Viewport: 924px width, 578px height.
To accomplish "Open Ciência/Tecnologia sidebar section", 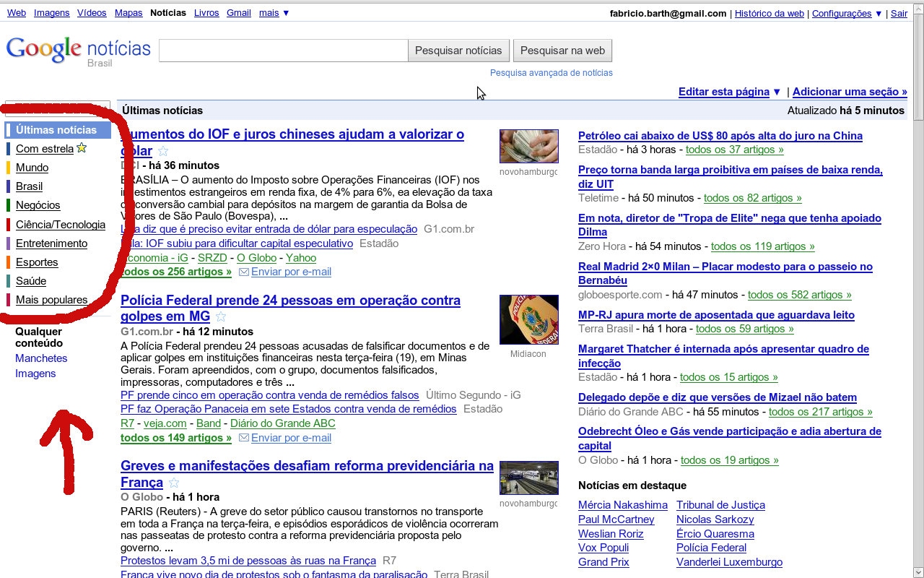I will pyautogui.click(x=61, y=225).
